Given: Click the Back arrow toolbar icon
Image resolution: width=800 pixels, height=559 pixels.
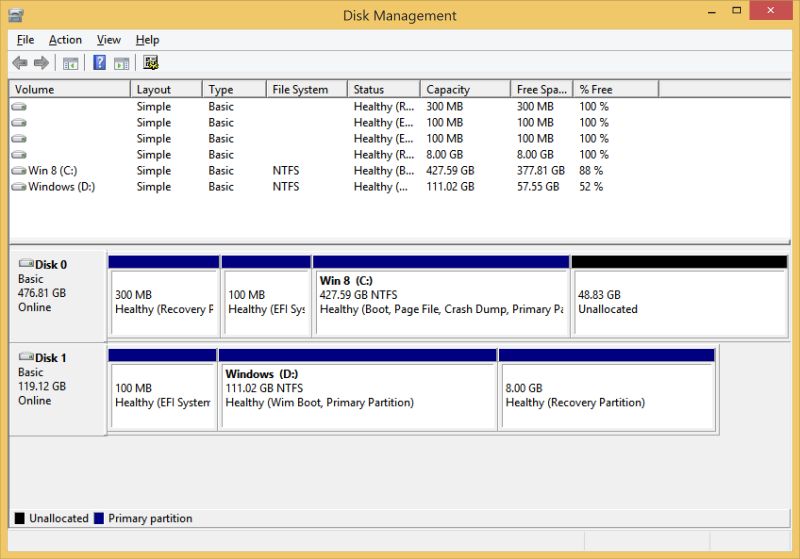Looking at the screenshot, I should [20, 63].
